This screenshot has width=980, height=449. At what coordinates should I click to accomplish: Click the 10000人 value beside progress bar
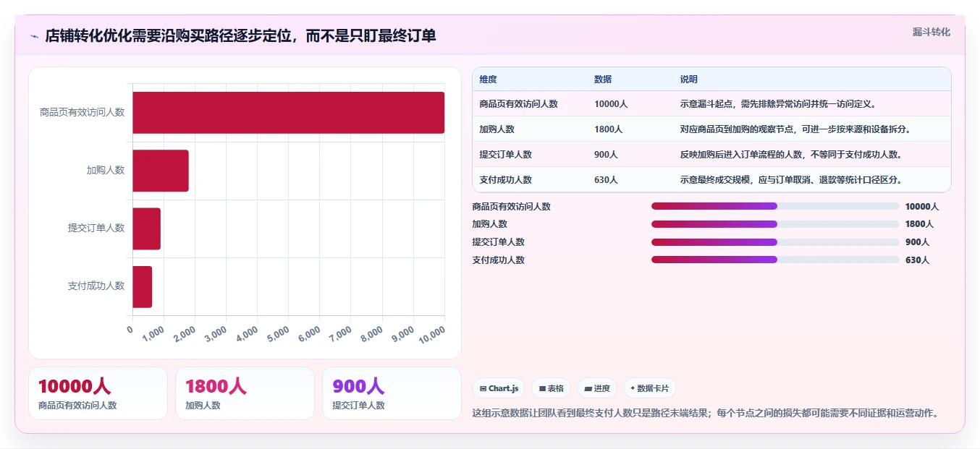point(922,207)
